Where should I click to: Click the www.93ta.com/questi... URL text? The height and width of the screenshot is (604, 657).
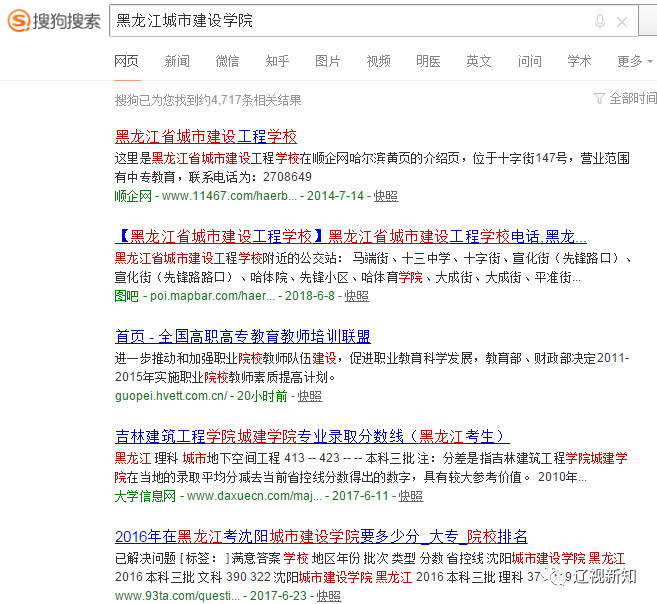click(177, 596)
